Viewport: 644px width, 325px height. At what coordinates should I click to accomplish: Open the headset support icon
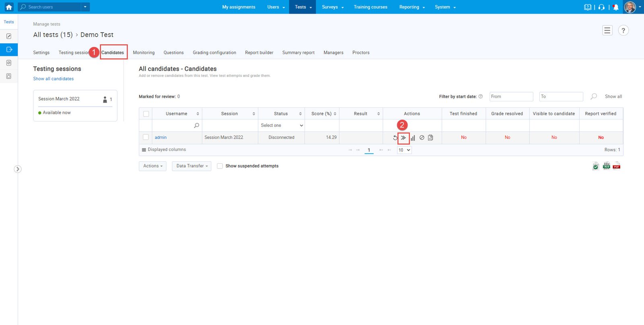[601, 7]
